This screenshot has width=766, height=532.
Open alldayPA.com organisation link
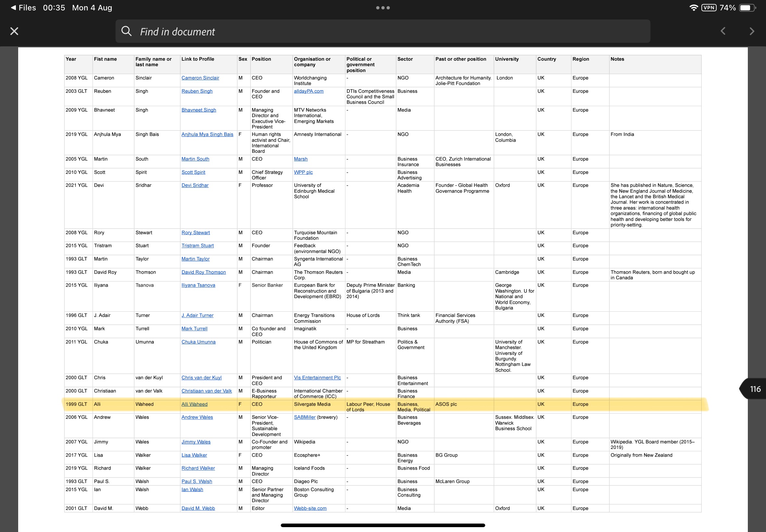tap(308, 91)
